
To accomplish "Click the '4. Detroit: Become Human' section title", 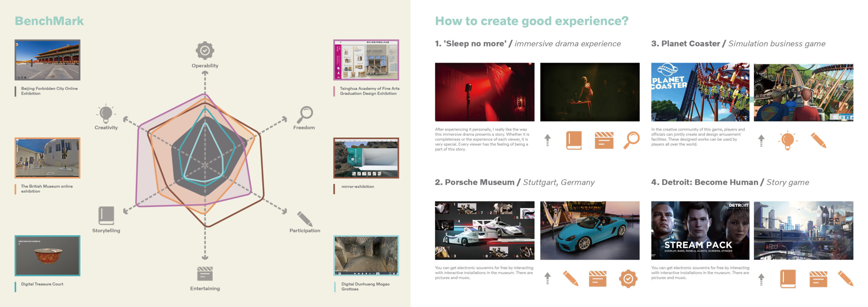I will (705, 182).
